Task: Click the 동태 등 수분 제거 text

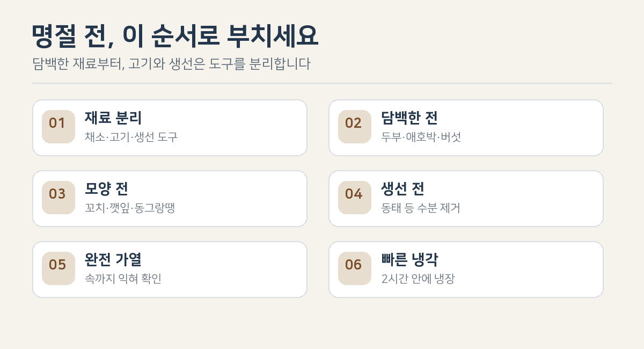Action: tap(421, 208)
